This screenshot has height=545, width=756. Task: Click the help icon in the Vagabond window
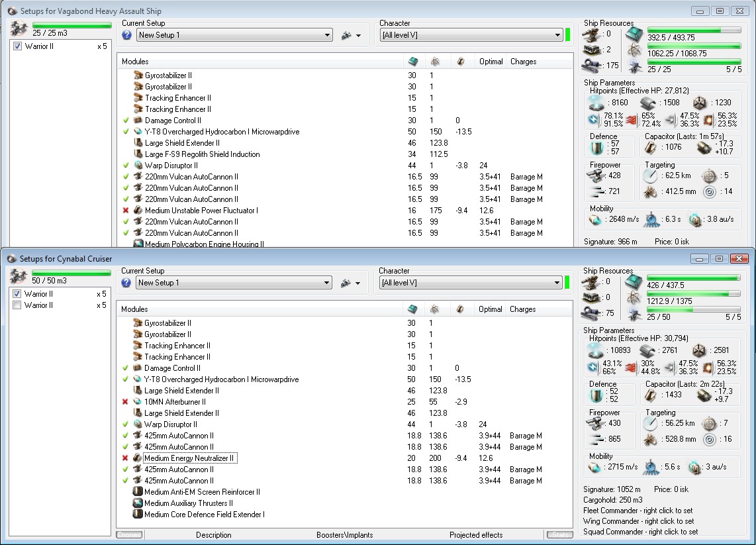pos(127,35)
